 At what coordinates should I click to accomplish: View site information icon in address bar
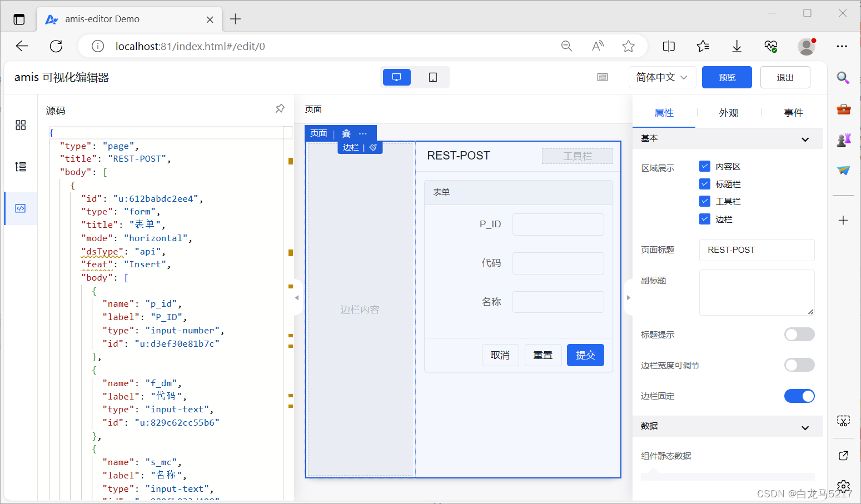coord(98,46)
